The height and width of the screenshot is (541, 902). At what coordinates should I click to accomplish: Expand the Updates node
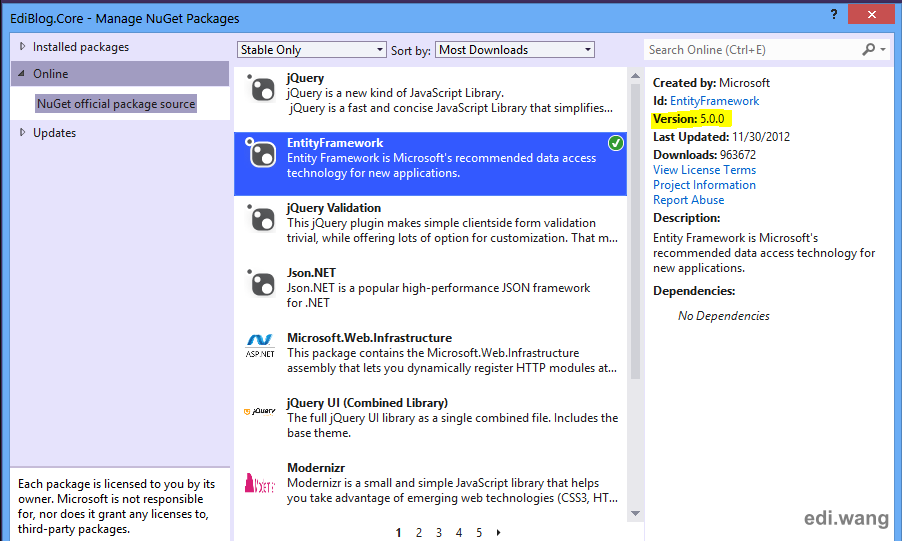[22, 132]
